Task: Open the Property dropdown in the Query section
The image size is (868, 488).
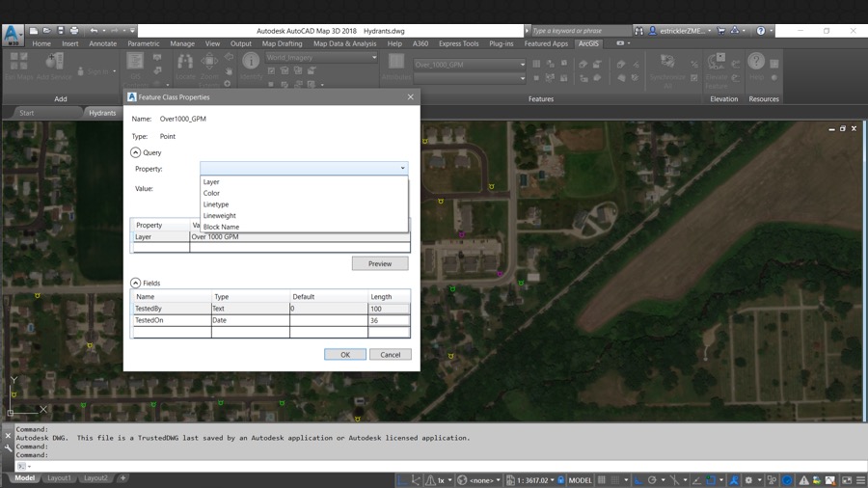Action: 304,168
